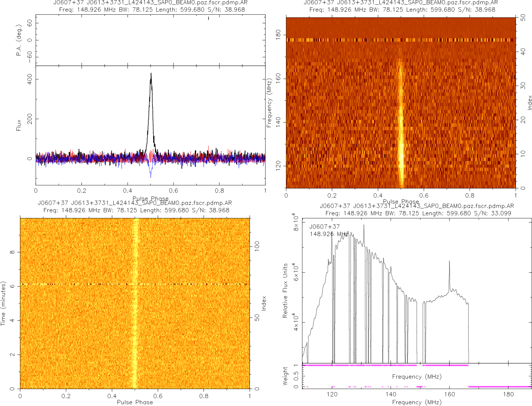Click the Relative Flux Units axis label
The image size is (532, 406).
click(x=285, y=290)
